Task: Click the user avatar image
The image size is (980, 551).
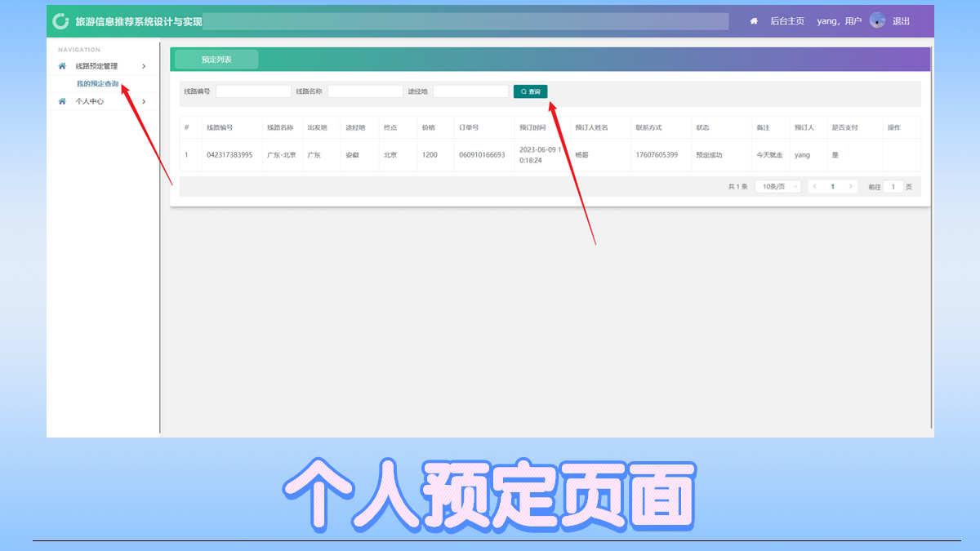Action: pos(877,20)
